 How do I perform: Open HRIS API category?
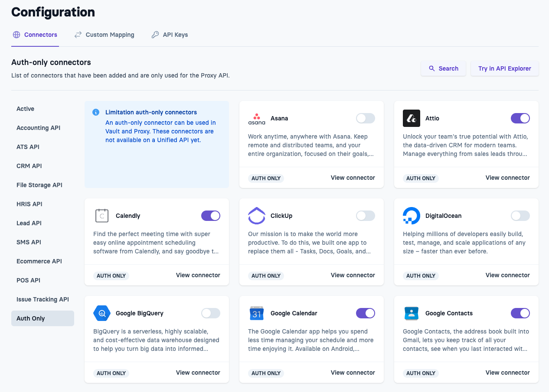42,204
